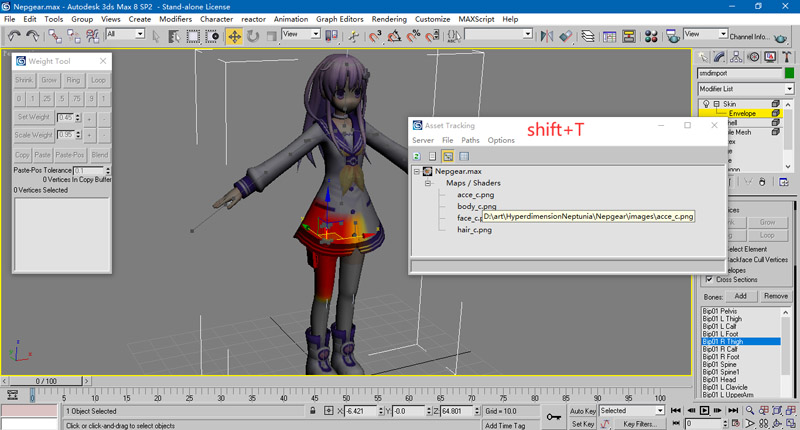Open the selection filter All dropdown

(x=125, y=34)
